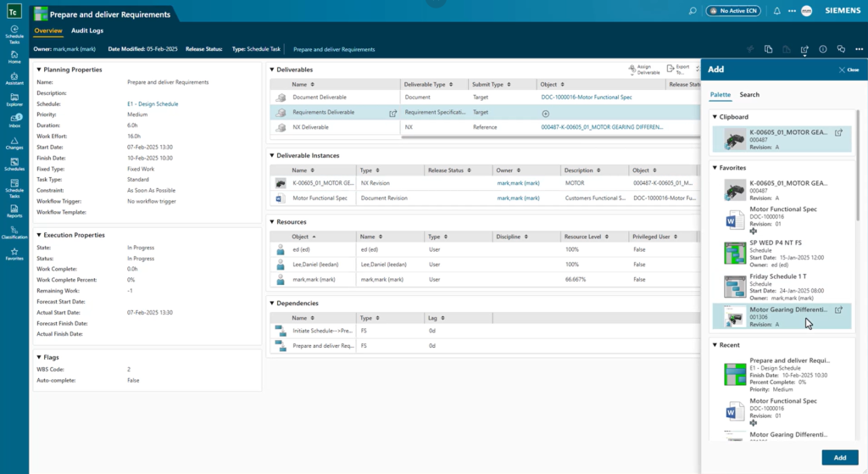Click the Add panel vertical scrollbar

coord(858,166)
